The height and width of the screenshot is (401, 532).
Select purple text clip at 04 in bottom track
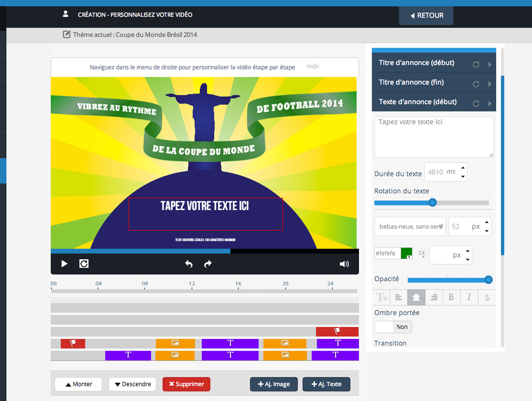click(128, 355)
